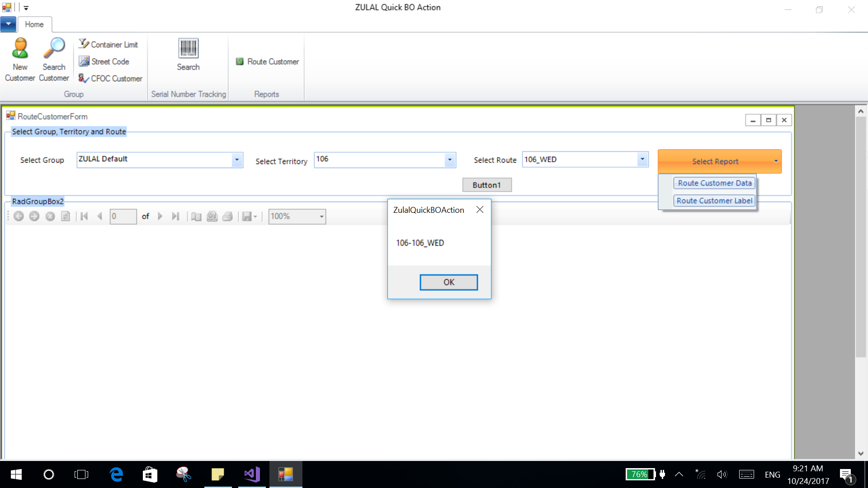The image size is (868, 488).
Task: Click the New Customer icon
Action: point(20,49)
